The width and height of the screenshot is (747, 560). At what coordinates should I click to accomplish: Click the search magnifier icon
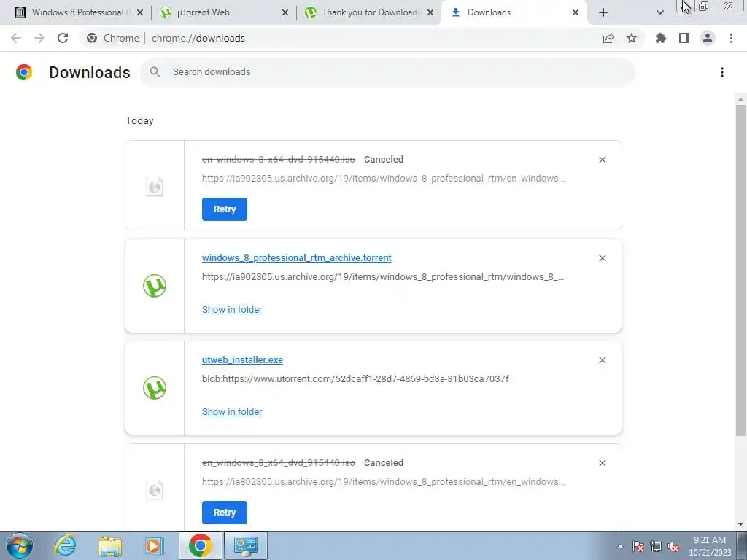155,72
